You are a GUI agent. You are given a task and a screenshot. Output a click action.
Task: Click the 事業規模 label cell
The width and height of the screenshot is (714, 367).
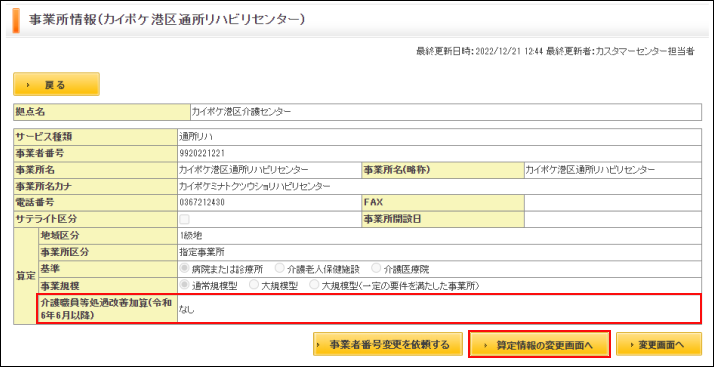tap(107, 285)
